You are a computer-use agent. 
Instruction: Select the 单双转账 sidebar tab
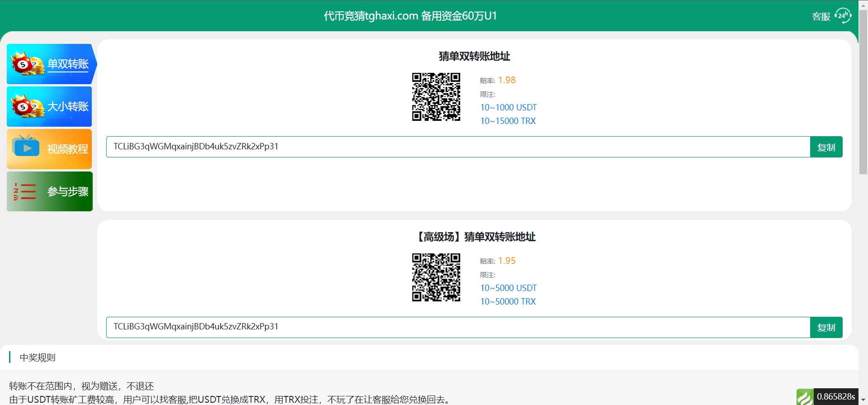coord(51,64)
